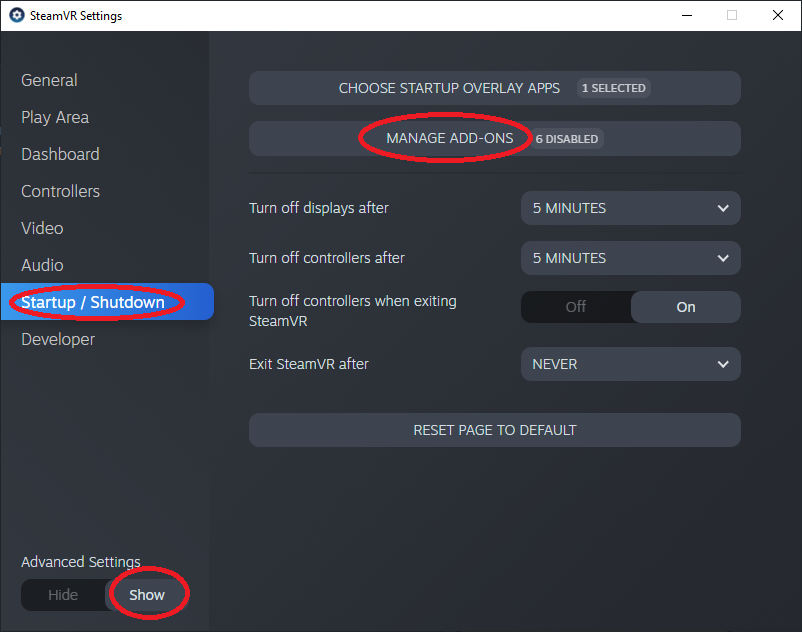Open the Developer settings tab
Image resolution: width=802 pixels, height=632 pixels.
click(58, 339)
